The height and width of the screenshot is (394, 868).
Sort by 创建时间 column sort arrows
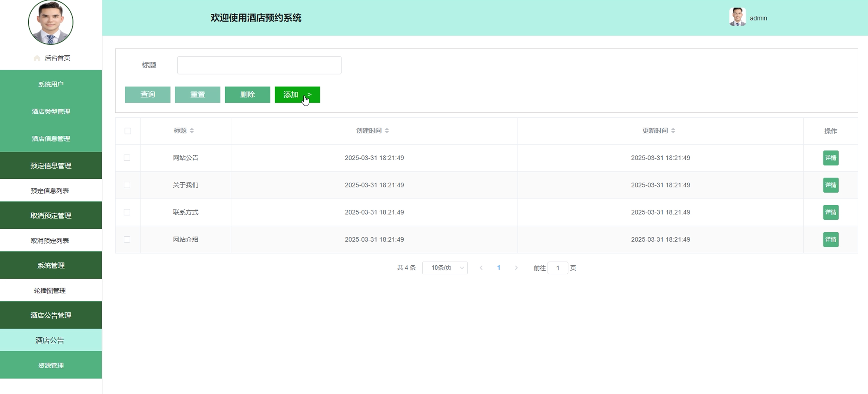387,131
